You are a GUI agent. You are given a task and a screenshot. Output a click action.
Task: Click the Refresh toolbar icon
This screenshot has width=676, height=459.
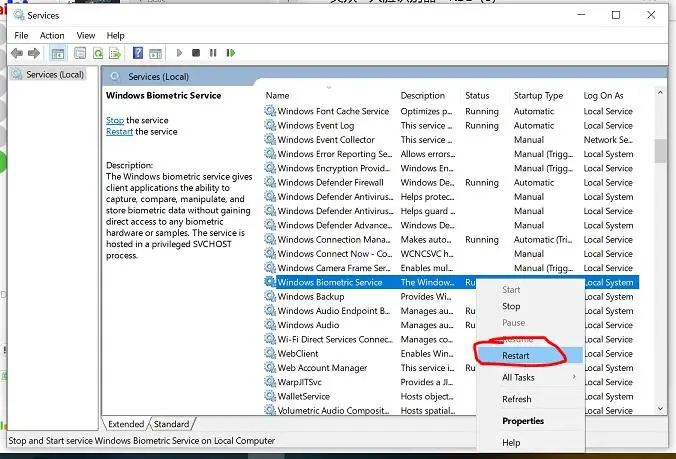(98, 53)
